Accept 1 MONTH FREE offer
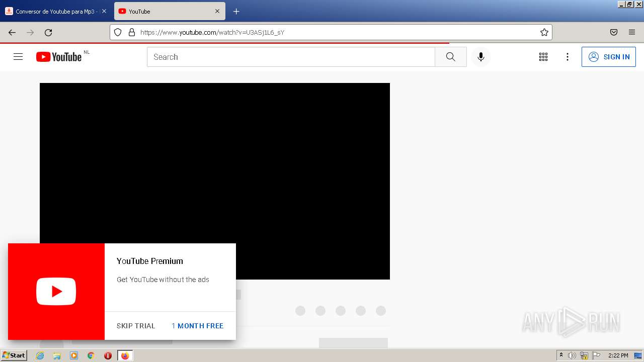Image resolution: width=644 pixels, height=362 pixels. click(198, 326)
